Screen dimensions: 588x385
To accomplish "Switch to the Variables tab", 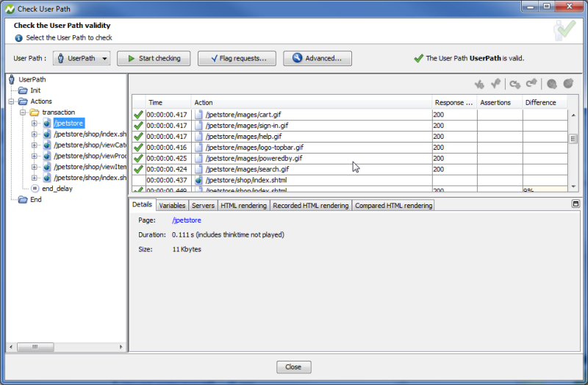I will click(x=172, y=206).
